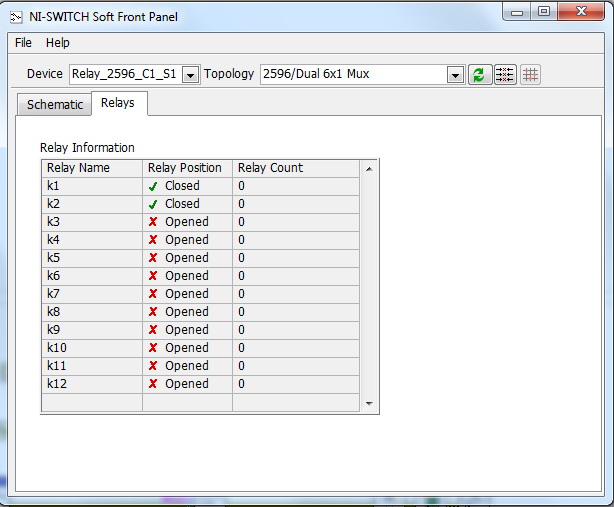The height and width of the screenshot is (507, 614).
Task: Click the green check icon for k1
Action: click(x=153, y=187)
